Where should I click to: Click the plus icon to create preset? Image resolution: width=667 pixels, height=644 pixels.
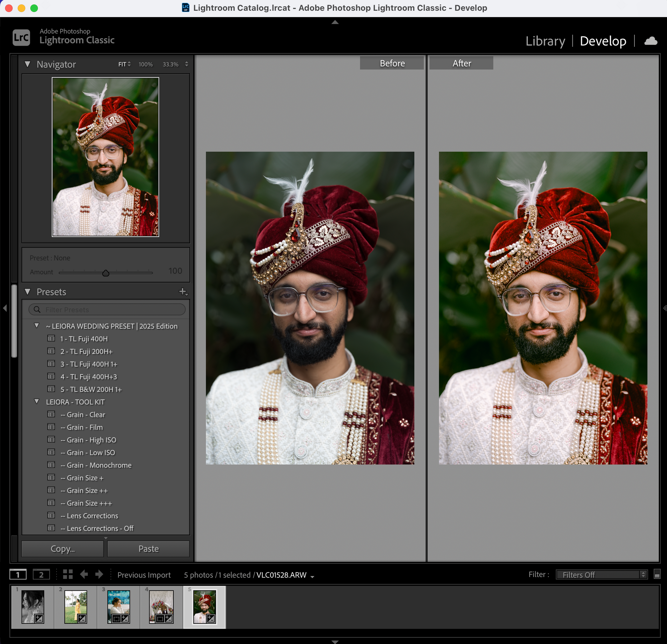(x=183, y=291)
